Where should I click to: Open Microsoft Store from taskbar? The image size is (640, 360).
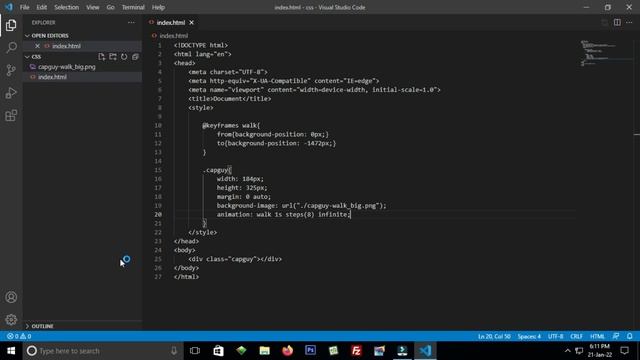point(218,351)
